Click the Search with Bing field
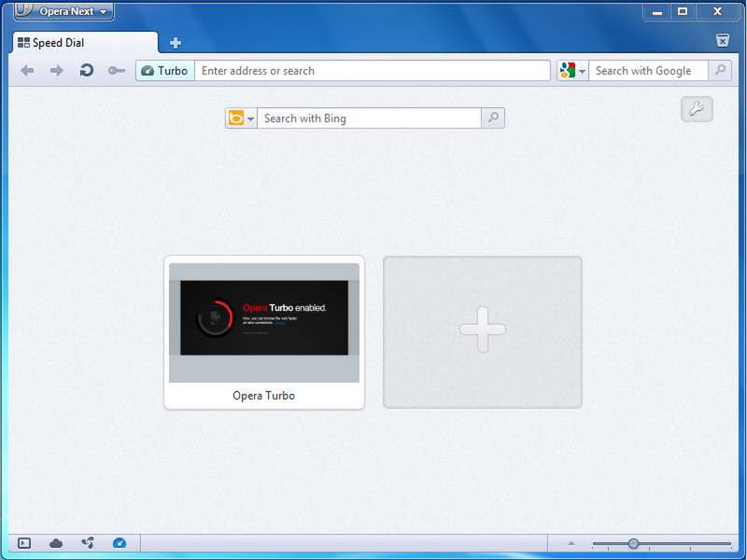This screenshot has width=747, height=560. (369, 119)
